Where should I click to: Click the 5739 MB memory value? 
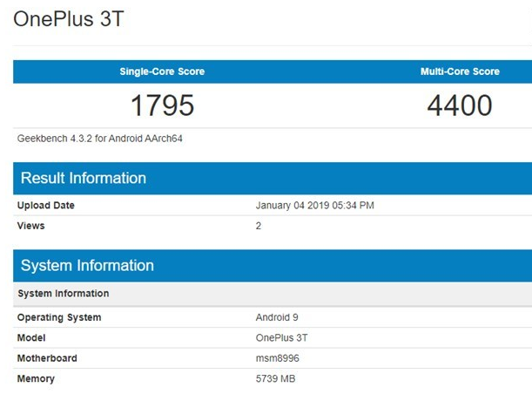coord(275,378)
